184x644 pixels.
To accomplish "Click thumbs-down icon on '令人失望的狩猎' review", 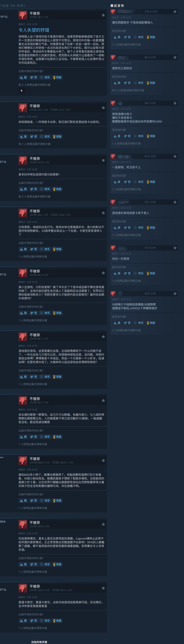I will [x=23, y=15].
